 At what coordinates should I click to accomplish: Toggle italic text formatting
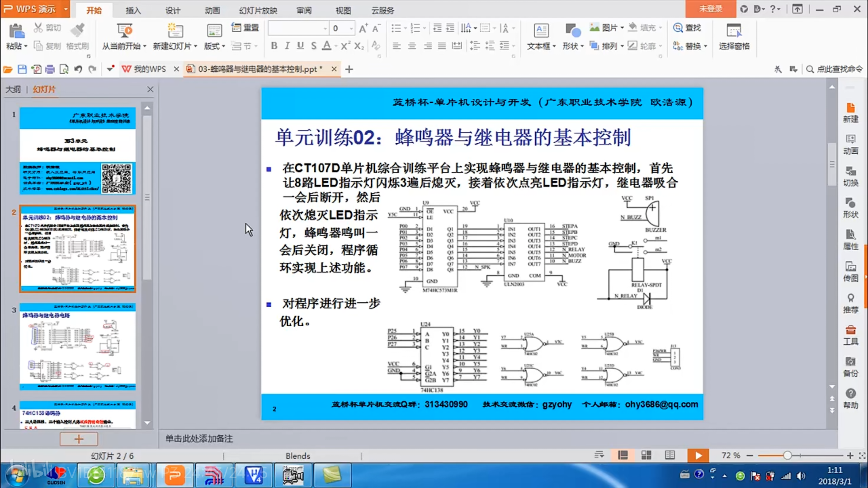(287, 46)
